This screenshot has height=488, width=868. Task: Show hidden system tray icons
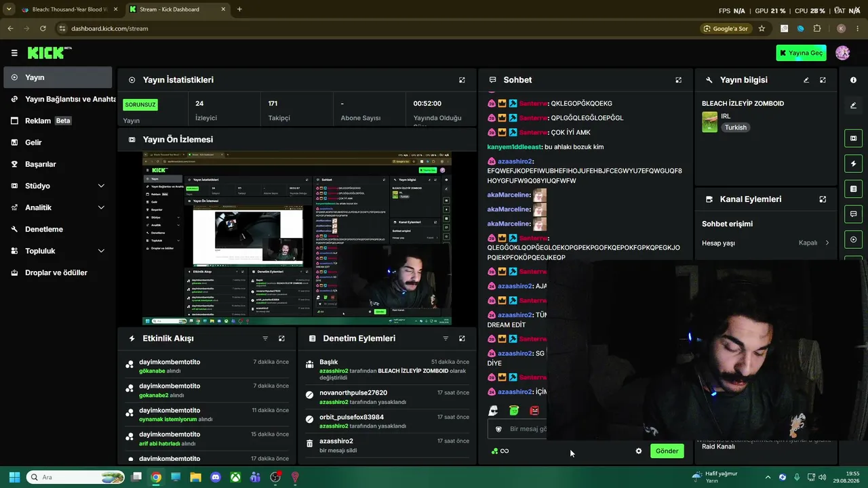(768, 477)
